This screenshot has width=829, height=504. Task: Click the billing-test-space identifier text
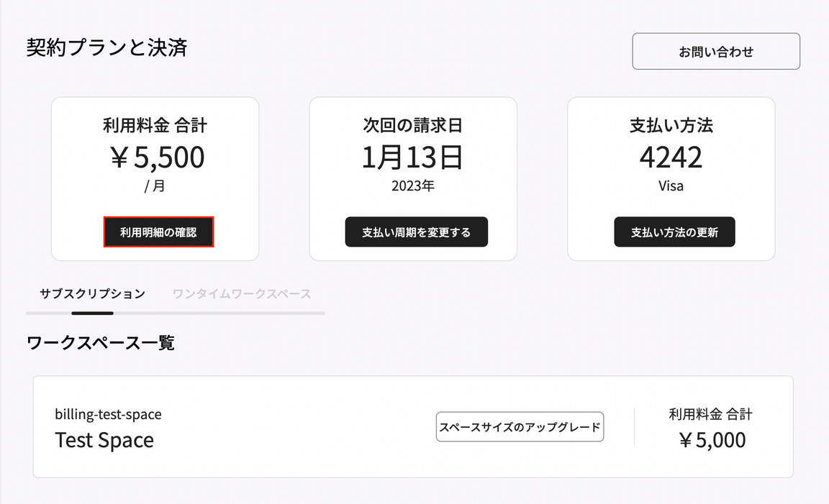109,414
